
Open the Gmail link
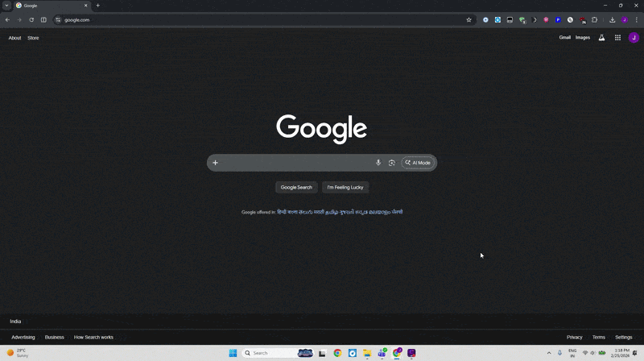[565, 37]
